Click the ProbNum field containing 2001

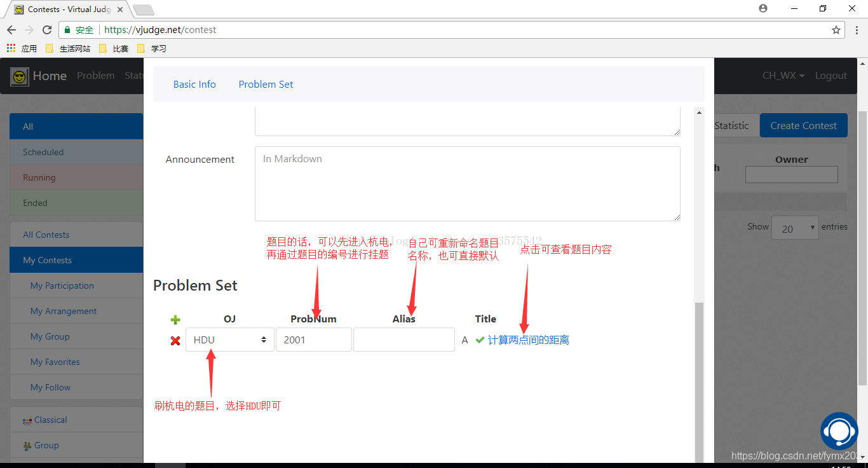point(314,340)
